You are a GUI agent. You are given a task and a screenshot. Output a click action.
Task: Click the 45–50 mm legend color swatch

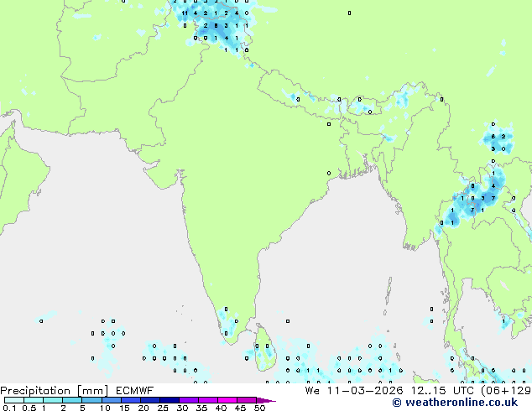coord(247,400)
